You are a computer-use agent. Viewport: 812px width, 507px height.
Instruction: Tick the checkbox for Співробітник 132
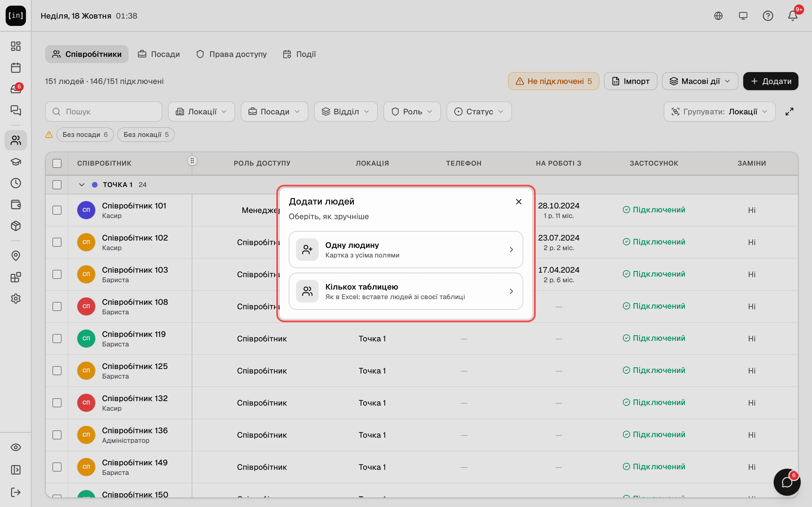[57, 403]
